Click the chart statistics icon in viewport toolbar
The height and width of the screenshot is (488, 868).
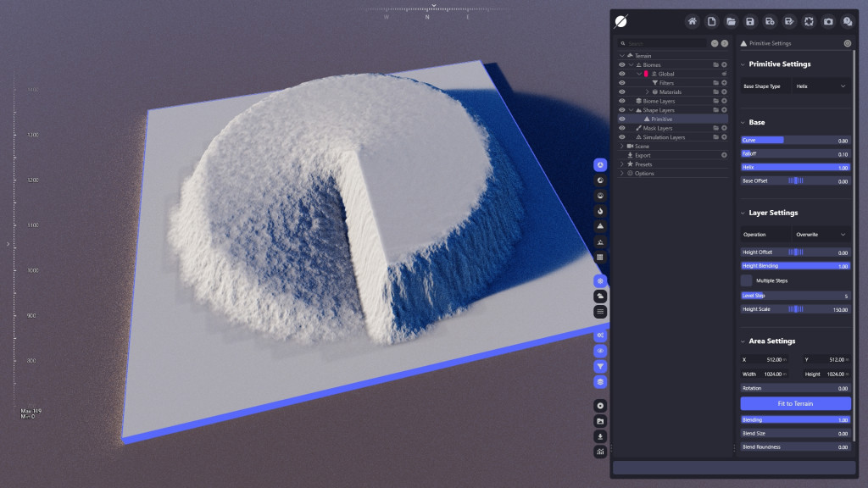click(600, 452)
